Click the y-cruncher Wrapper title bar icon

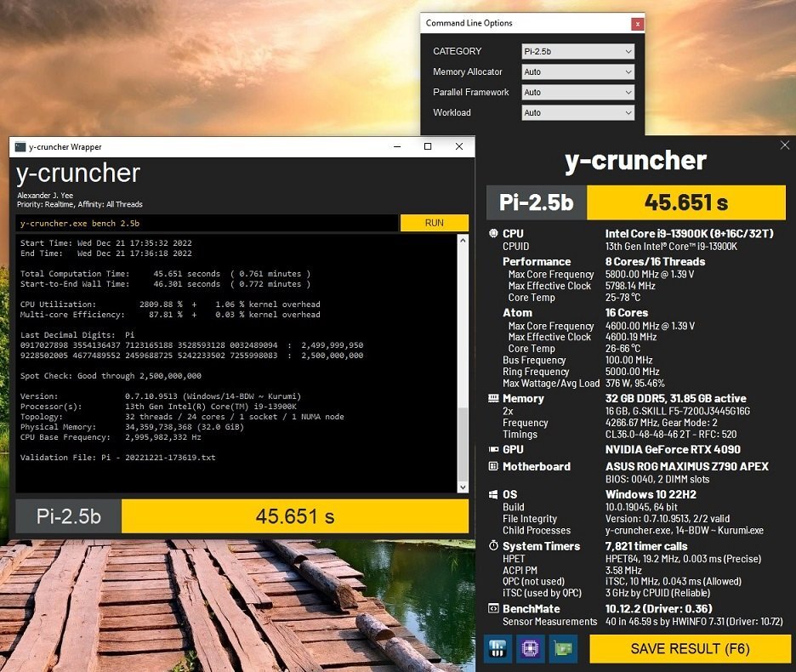(x=20, y=147)
